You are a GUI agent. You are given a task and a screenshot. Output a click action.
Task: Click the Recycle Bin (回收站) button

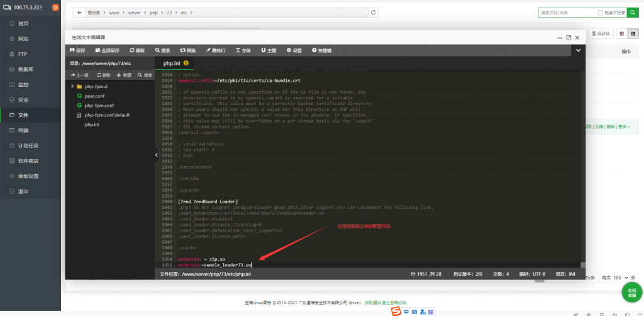pos(601,33)
